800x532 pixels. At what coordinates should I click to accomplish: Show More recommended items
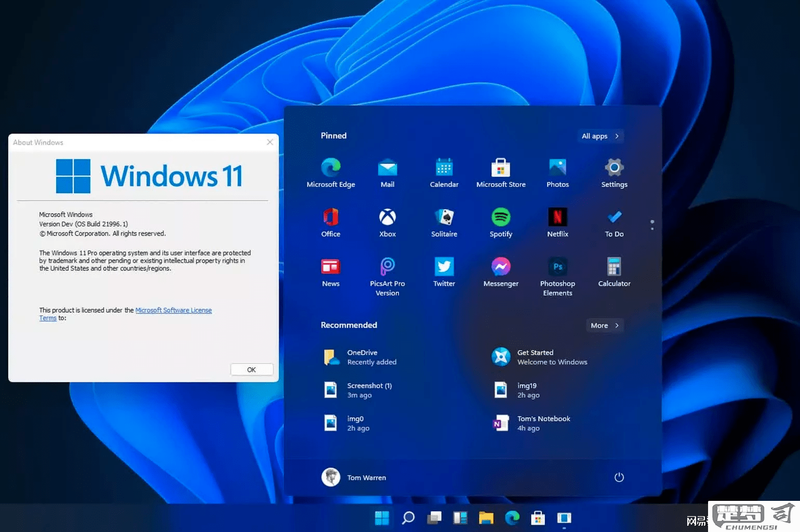coord(605,325)
